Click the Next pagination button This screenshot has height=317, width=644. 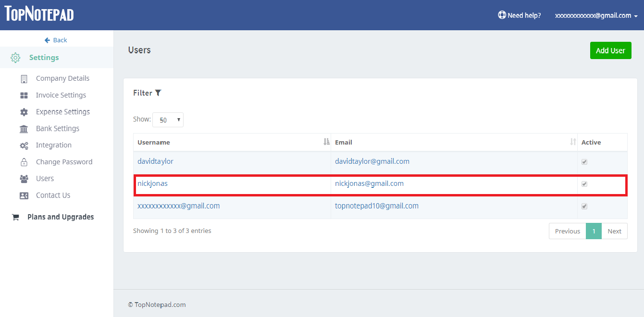tap(615, 231)
